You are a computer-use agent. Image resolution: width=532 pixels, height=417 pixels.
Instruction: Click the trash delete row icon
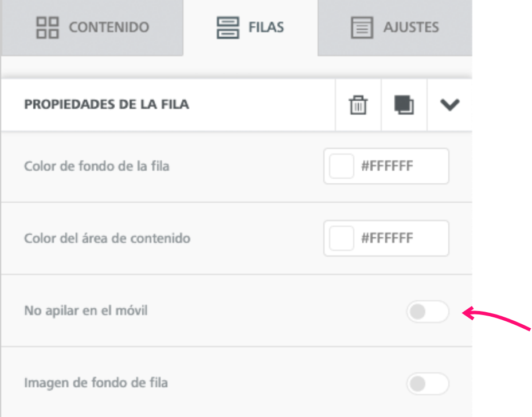pos(358,105)
